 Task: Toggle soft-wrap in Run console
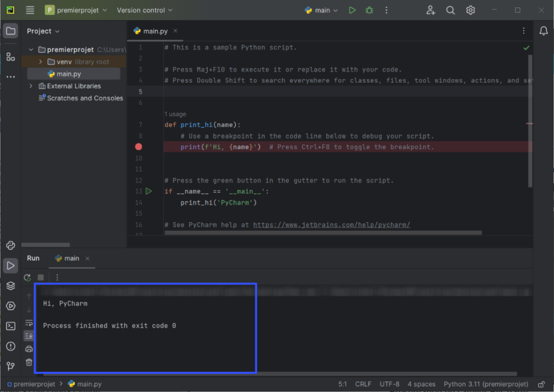tap(29, 323)
